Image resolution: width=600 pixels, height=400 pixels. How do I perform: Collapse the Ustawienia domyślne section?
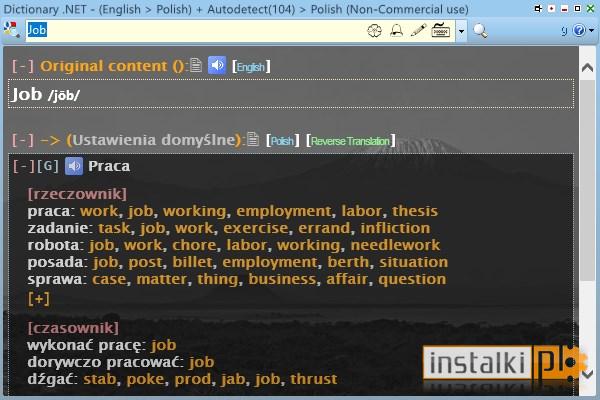click(x=23, y=140)
